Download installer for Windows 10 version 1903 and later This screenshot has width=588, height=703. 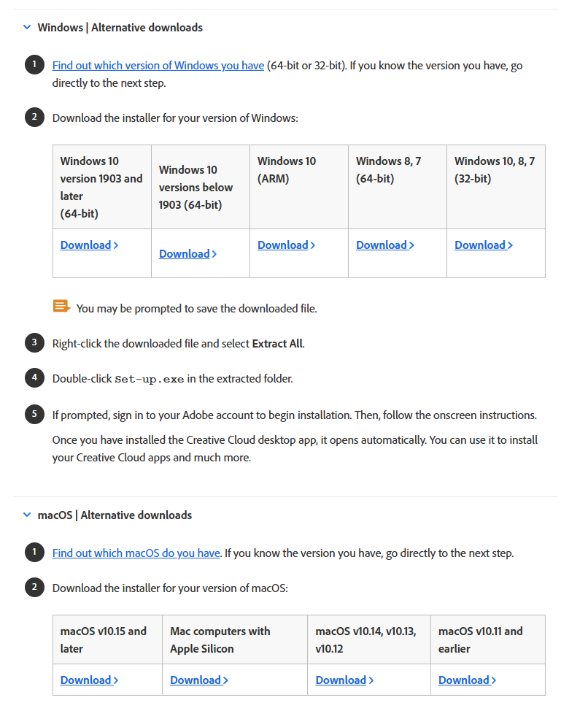pyautogui.click(x=89, y=245)
